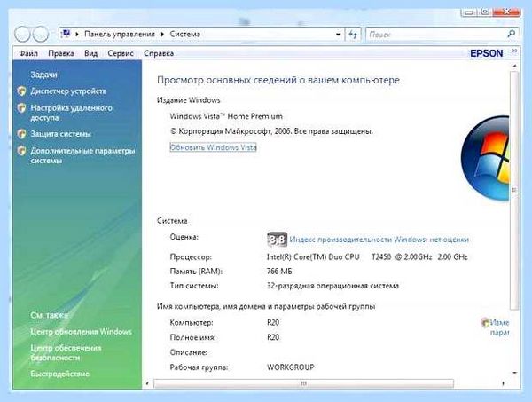Click the 766 МБ memory value
This screenshot has width=532, height=402.
[x=279, y=272]
